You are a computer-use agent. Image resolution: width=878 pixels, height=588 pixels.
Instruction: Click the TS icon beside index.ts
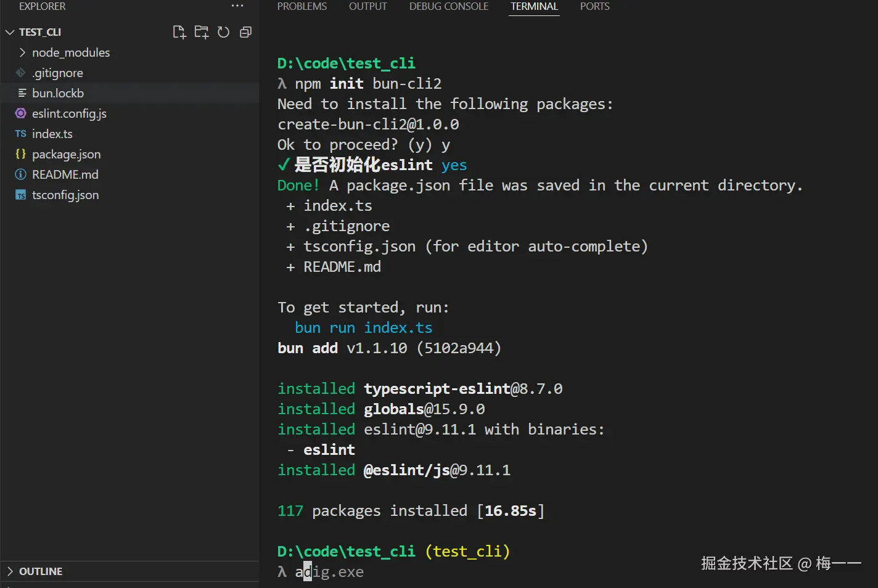[x=20, y=134]
